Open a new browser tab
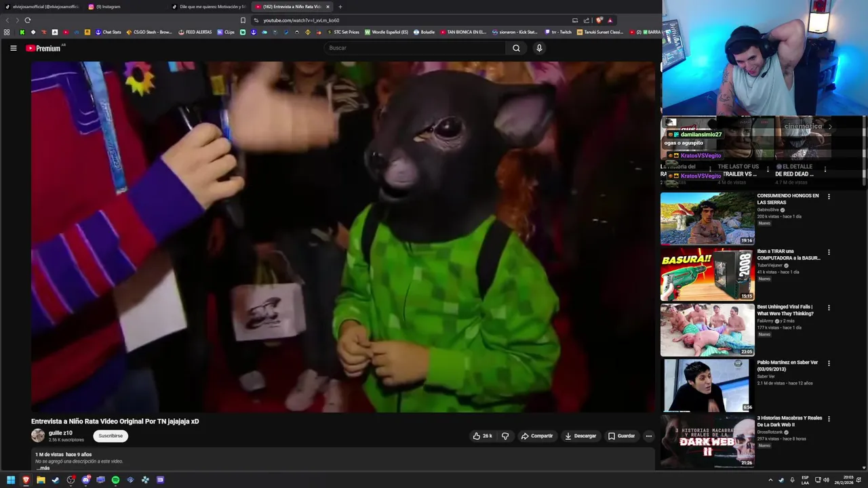 click(340, 7)
